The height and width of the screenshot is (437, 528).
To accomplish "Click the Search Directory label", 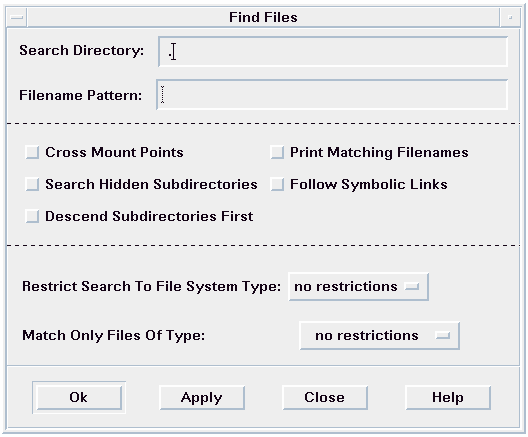I will [x=81, y=51].
